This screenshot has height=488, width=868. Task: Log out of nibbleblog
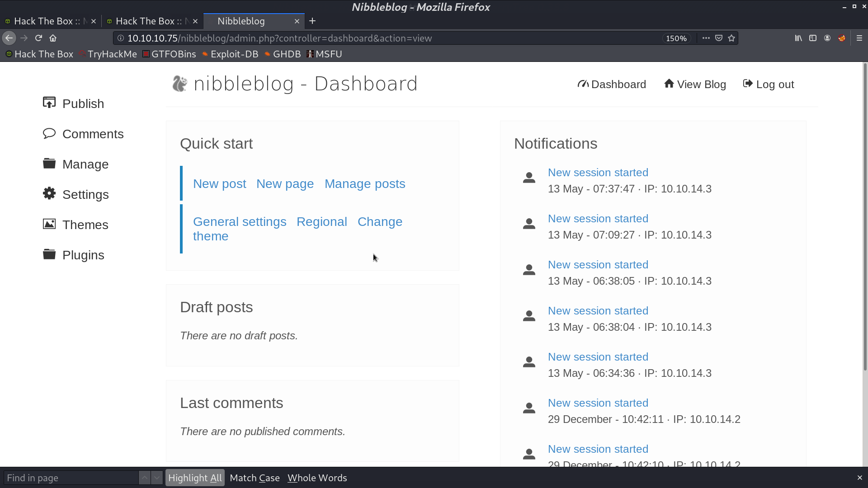[x=769, y=84]
